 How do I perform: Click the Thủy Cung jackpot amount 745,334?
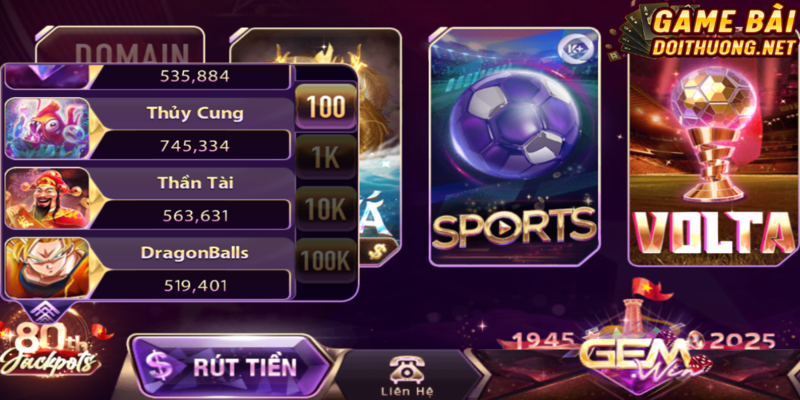(194, 146)
